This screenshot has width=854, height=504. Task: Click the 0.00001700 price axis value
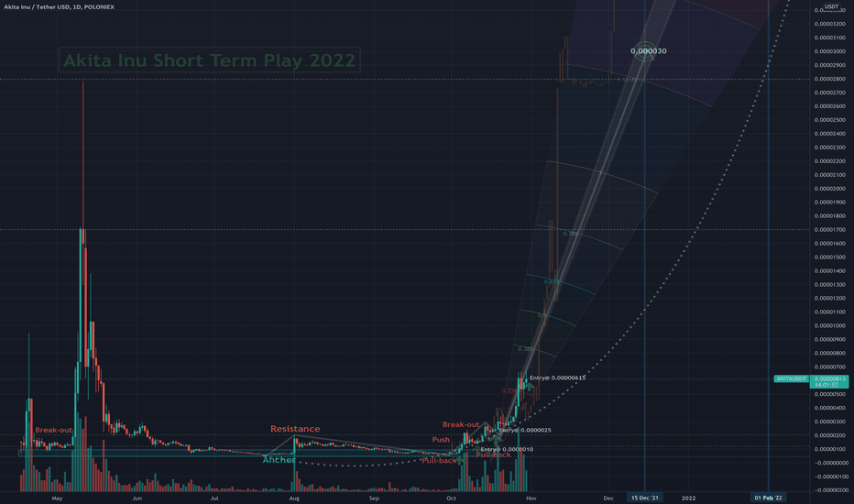(829, 230)
